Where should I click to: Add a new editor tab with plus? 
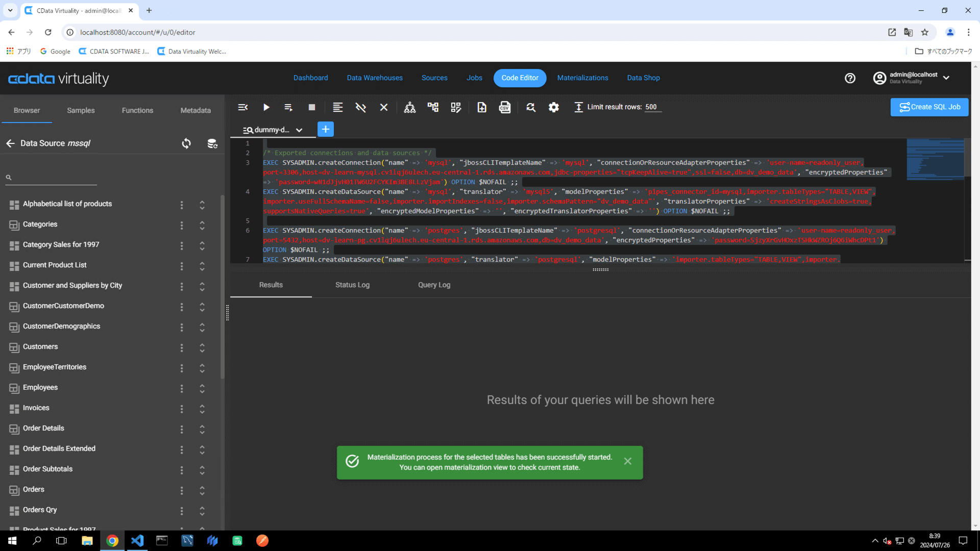coord(326,129)
